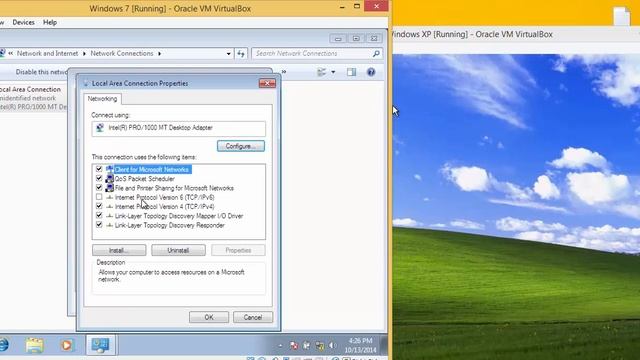Image resolution: width=640 pixels, height=360 pixels.
Task: Click the network status tray icon
Action: (x=320, y=346)
